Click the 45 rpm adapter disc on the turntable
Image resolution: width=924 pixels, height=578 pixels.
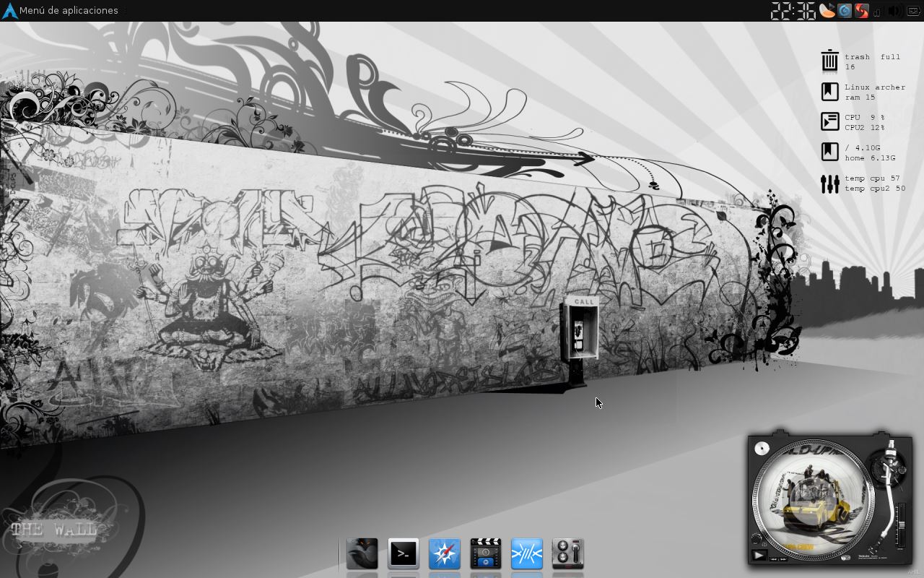(x=762, y=448)
